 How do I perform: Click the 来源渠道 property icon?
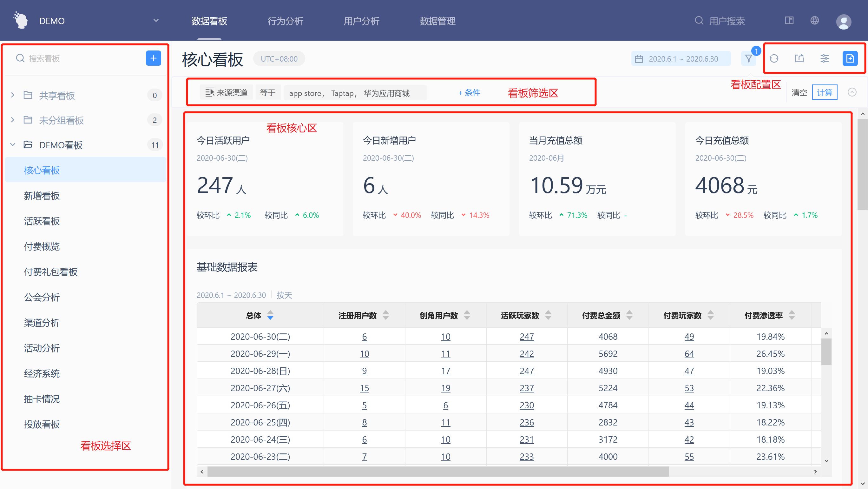(210, 92)
